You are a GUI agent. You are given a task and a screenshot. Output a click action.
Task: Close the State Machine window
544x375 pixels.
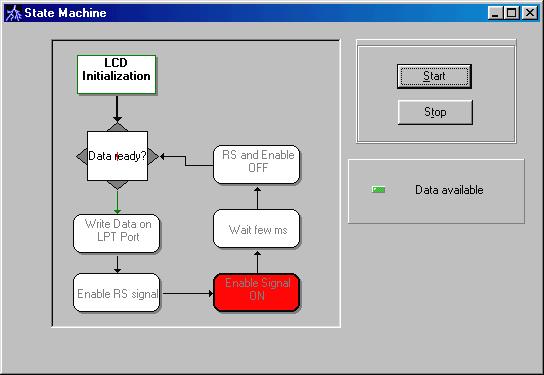pos(530,14)
